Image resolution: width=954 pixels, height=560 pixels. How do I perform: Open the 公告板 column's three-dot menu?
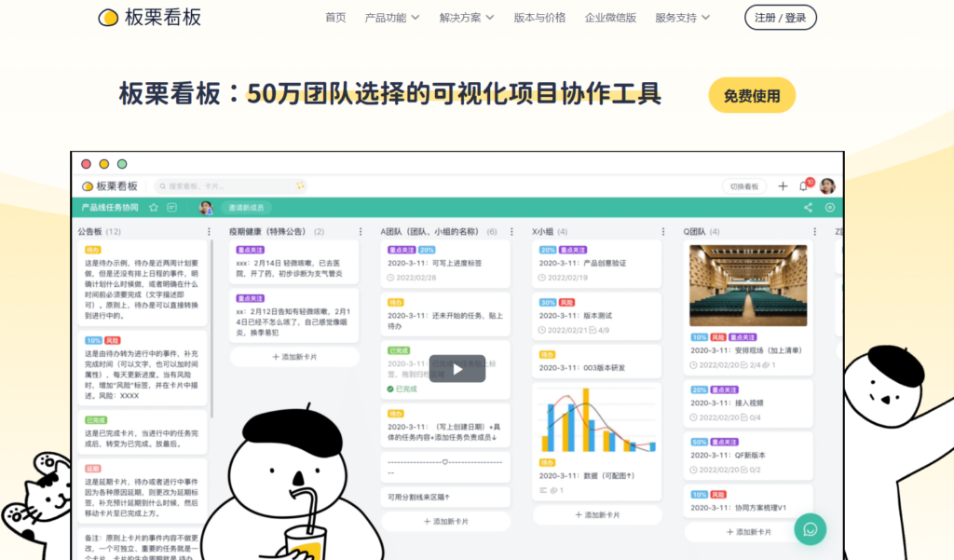click(209, 231)
